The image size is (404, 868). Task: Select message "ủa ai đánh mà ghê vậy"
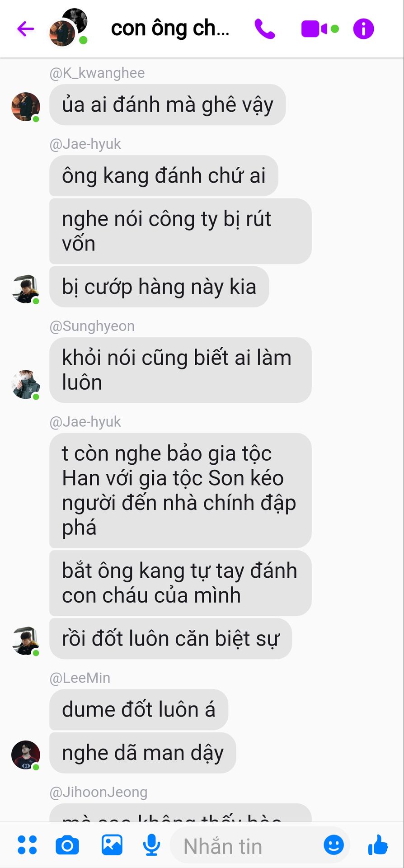pyautogui.click(x=168, y=104)
